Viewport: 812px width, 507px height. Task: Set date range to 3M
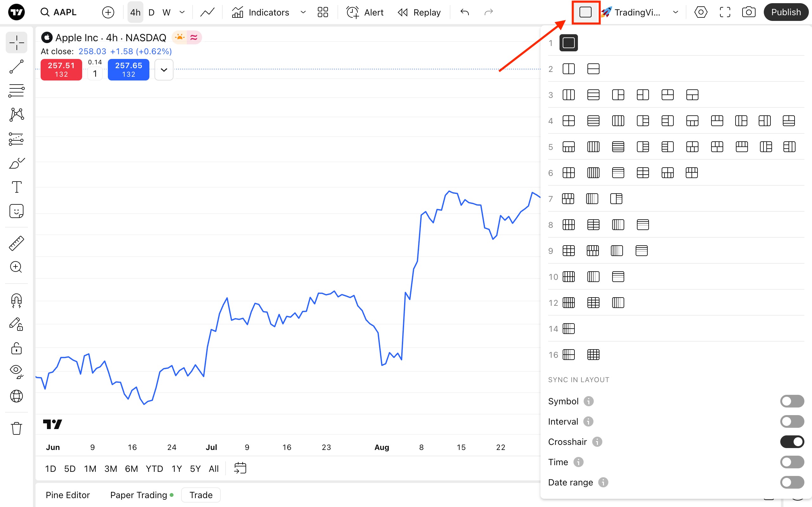(x=110, y=468)
